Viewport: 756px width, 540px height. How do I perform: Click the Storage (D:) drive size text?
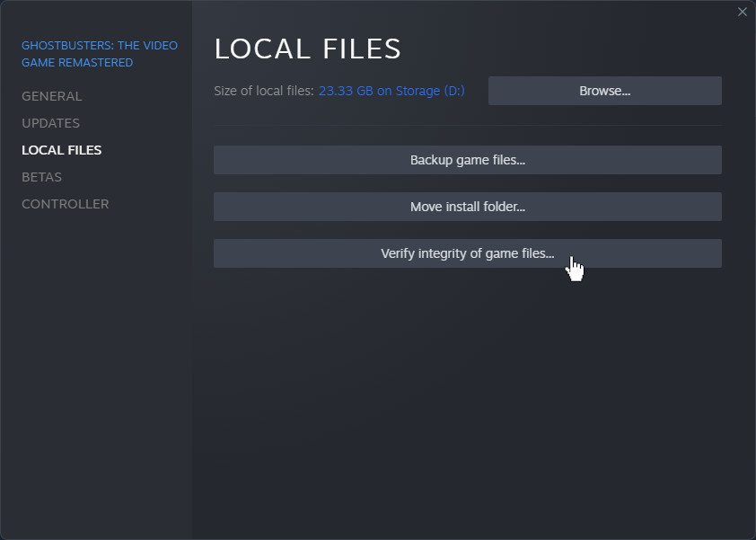pyautogui.click(x=391, y=91)
